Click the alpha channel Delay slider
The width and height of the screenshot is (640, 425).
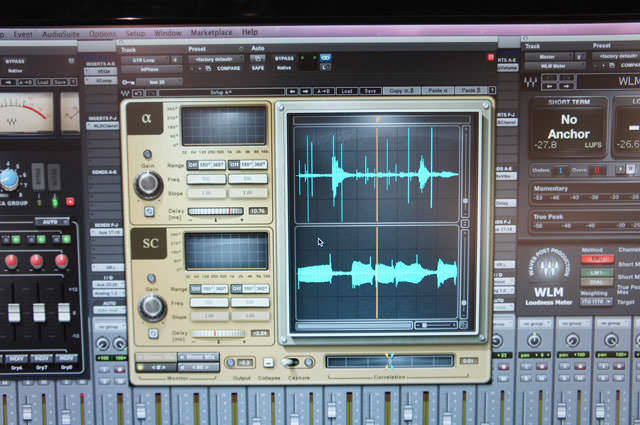214,211
